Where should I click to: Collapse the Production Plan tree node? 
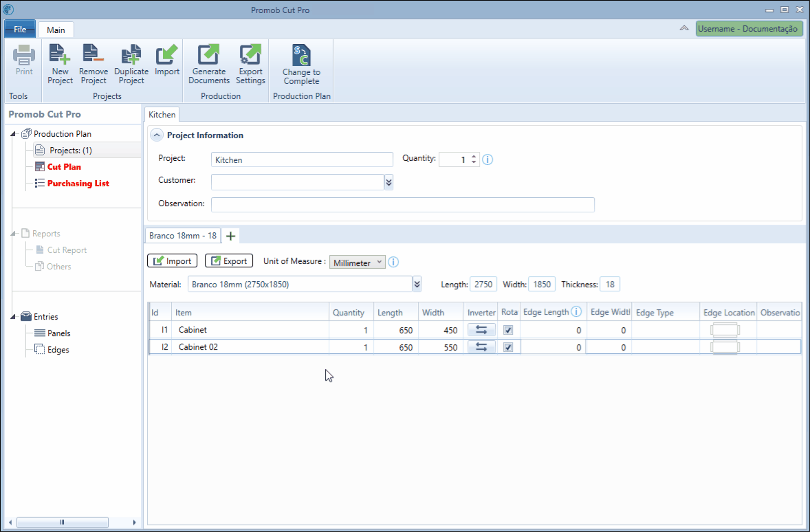[x=13, y=134]
